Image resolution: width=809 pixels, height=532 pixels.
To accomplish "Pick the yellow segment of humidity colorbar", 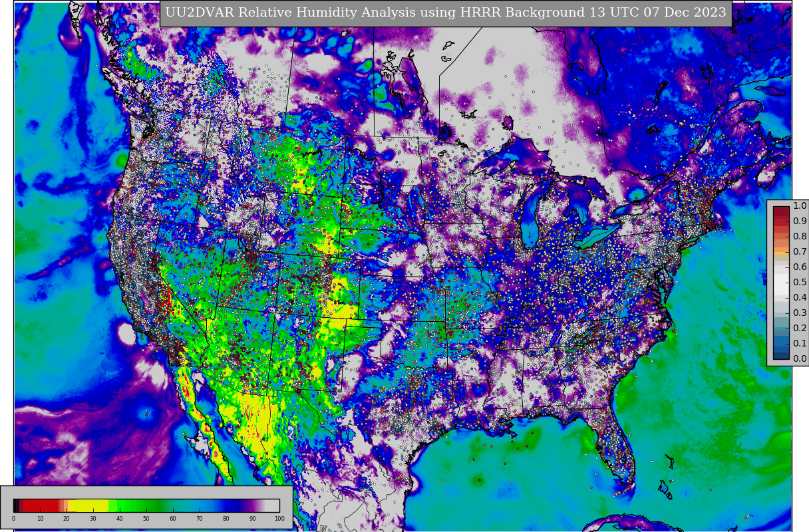I will (x=90, y=505).
